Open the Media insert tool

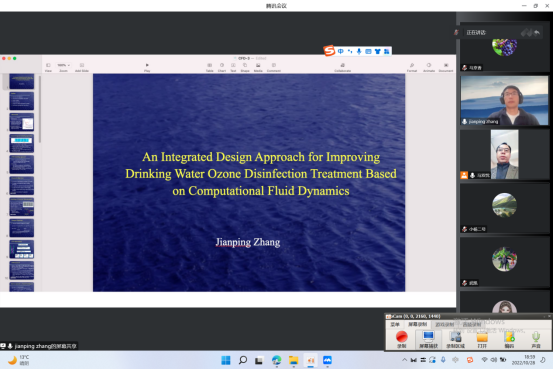tap(258, 67)
